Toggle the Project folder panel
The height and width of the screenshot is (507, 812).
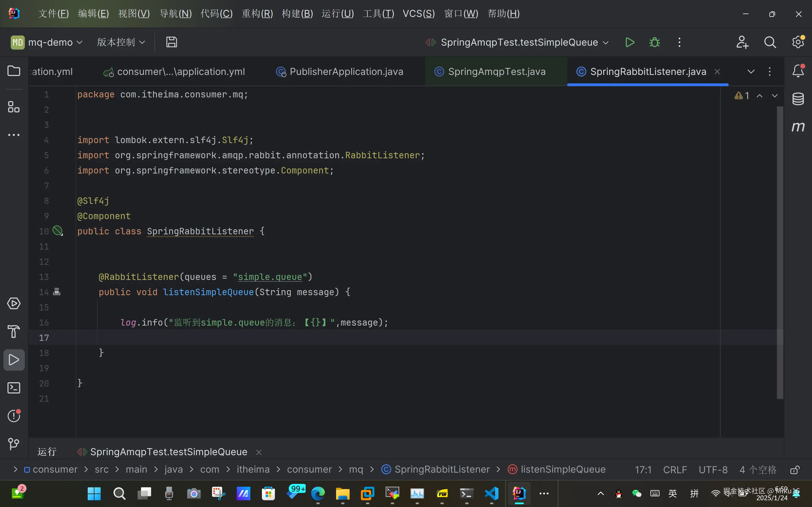[x=14, y=71]
